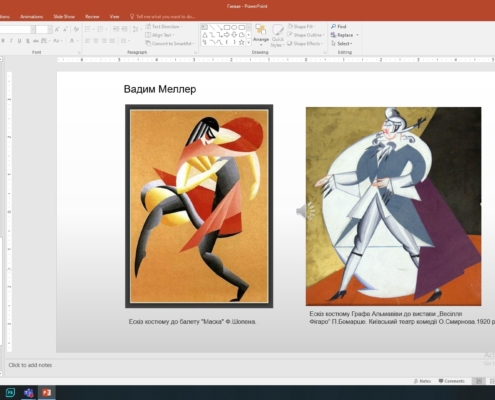Open the Shape Fill color menu

tap(302, 26)
